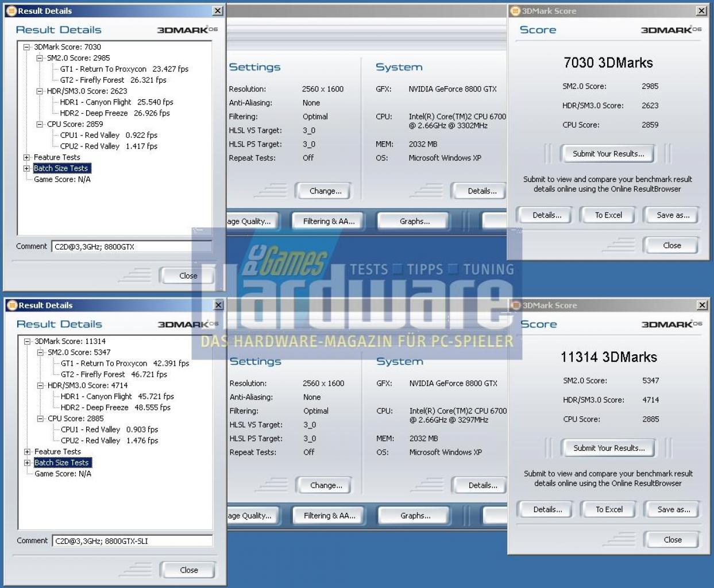Click To Excel in the 11314 3DMarks score window
Viewport: 714px width, 588px height.
click(609, 510)
